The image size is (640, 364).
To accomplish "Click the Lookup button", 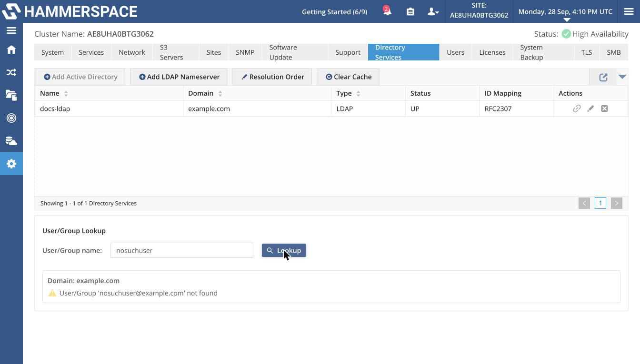I will tap(284, 250).
